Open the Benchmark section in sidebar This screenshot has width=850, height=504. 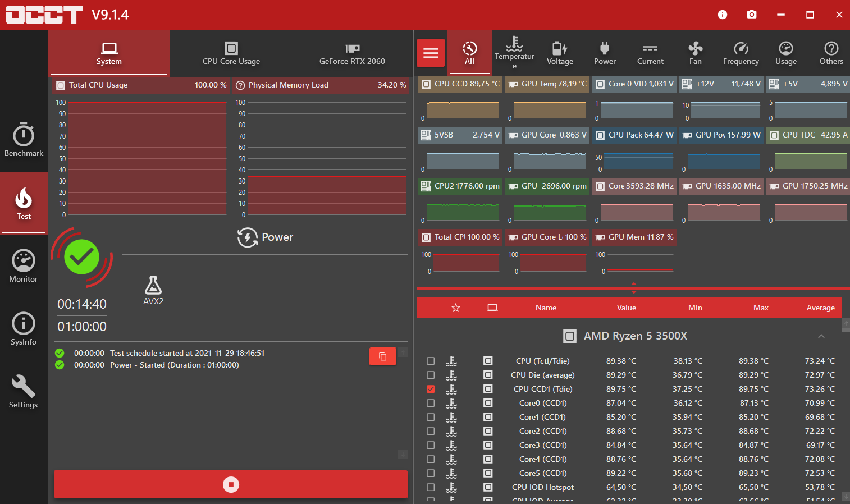(x=24, y=140)
